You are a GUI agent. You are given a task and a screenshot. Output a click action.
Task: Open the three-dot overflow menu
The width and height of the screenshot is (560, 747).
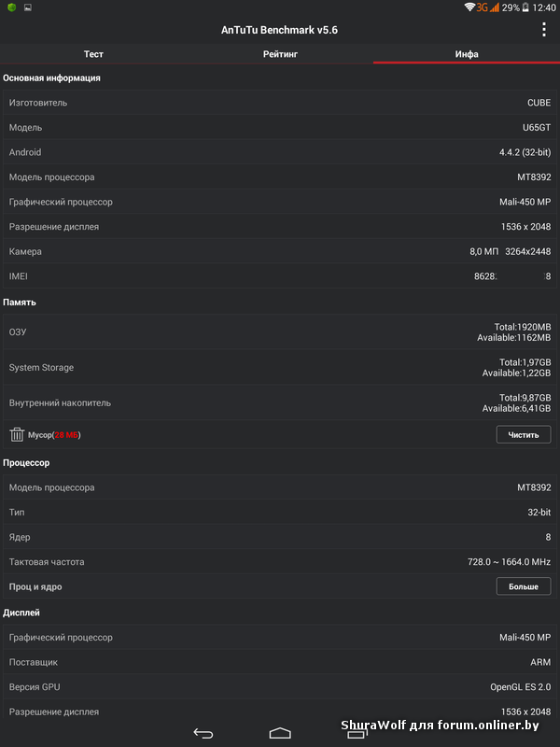tap(544, 30)
